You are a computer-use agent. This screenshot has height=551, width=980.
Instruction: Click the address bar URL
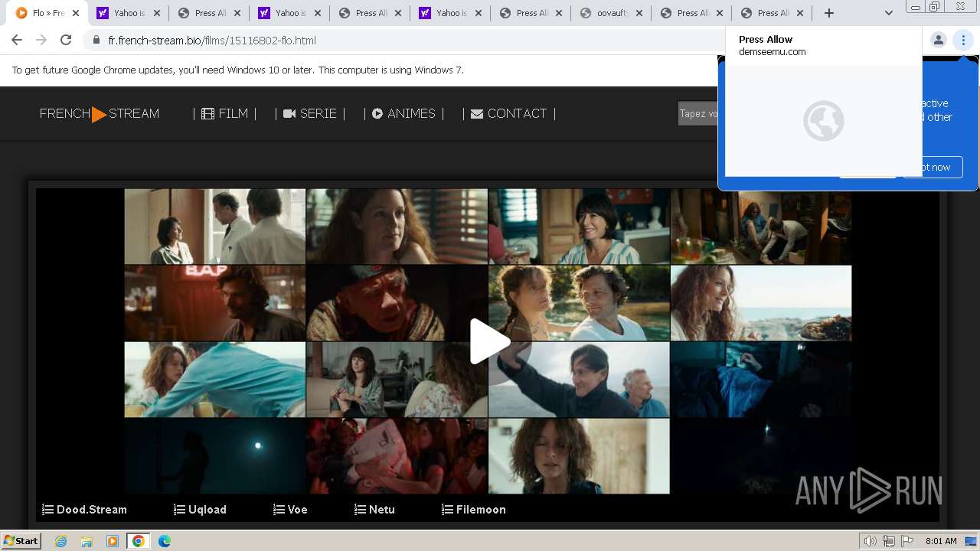click(x=212, y=40)
